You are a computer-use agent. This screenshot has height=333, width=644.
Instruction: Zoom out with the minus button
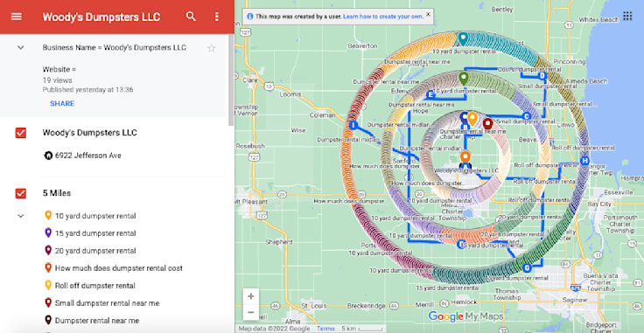pyautogui.click(x=251, y=312)
